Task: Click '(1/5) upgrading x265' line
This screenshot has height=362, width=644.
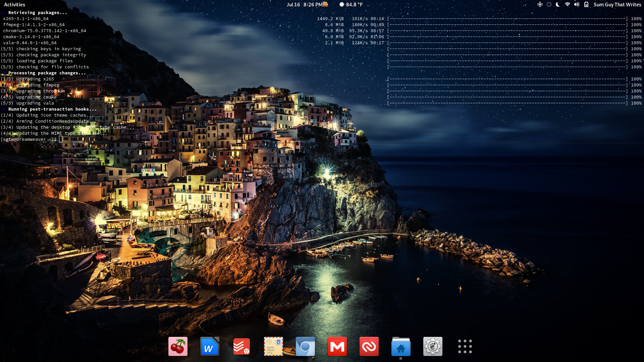Action: (28, 79)
